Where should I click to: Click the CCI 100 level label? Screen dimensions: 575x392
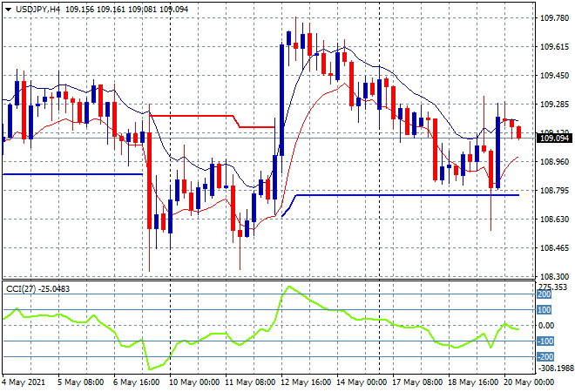[x=545, y=310]
